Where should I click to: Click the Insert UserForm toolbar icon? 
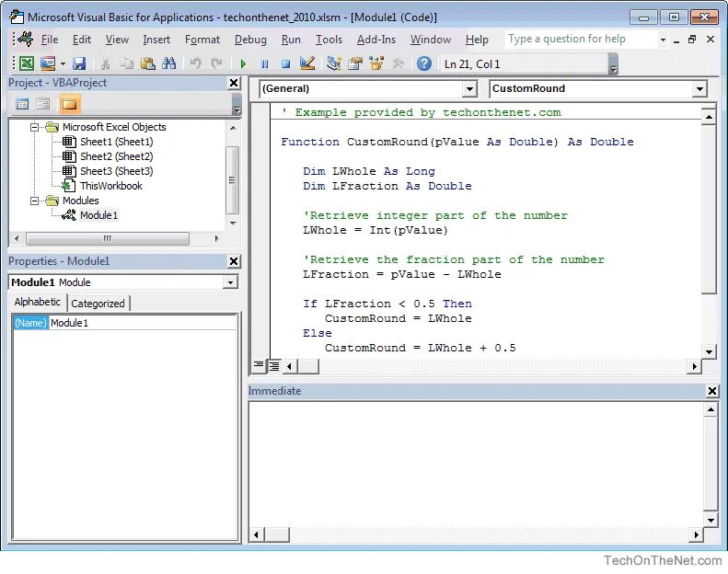48,63
